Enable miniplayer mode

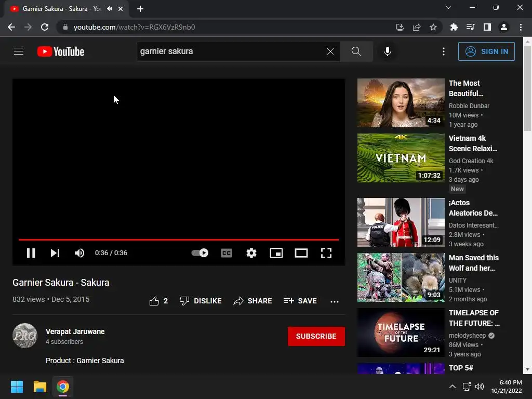(276, 253)
